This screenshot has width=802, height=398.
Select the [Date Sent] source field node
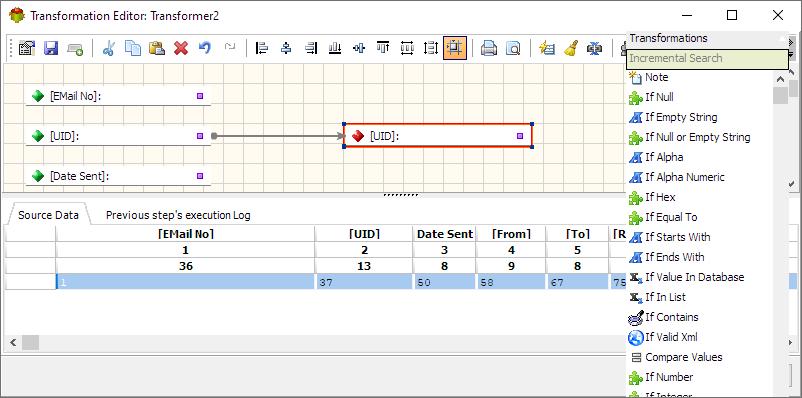pos(118,176)
